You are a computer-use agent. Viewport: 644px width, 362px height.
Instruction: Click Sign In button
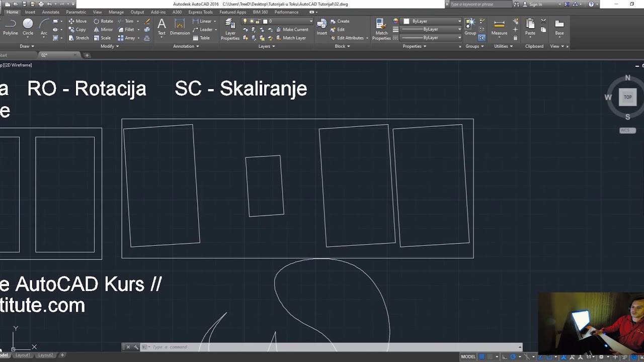tap(532, 4)
